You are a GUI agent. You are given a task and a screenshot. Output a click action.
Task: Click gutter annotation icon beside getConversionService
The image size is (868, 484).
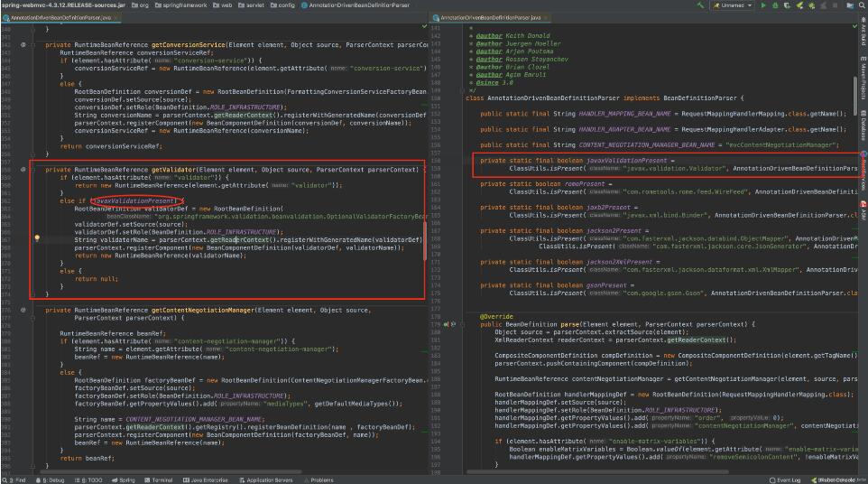[x=23, y=45]
